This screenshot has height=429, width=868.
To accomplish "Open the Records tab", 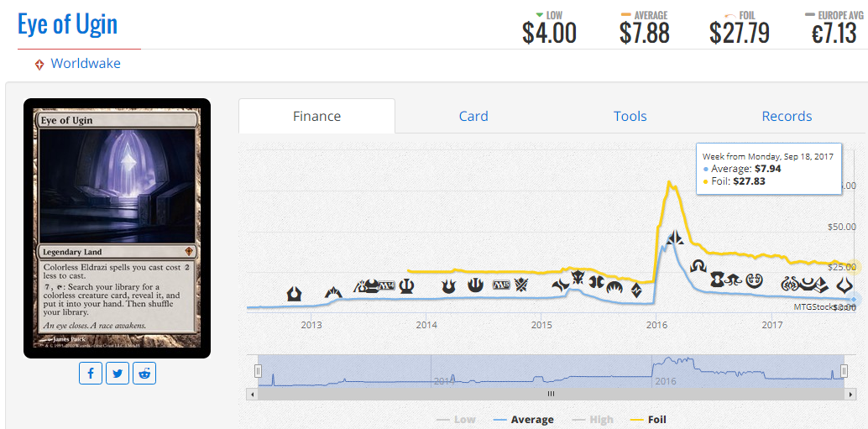I will (x=787, y=116).
